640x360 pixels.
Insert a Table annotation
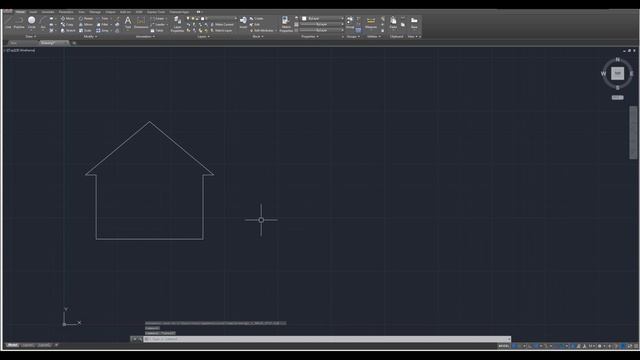[157, 31]
